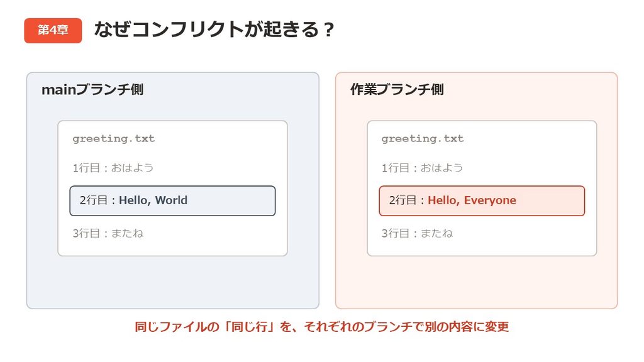Click the 第4章 chapter badge
644x362 pixels.
coord(53,30)
